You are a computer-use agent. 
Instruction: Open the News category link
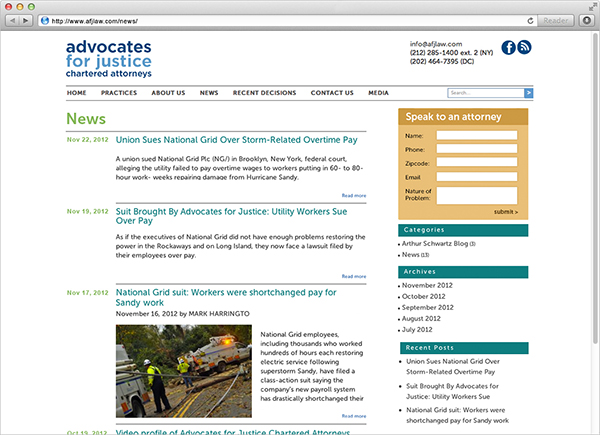click(411, 255)
